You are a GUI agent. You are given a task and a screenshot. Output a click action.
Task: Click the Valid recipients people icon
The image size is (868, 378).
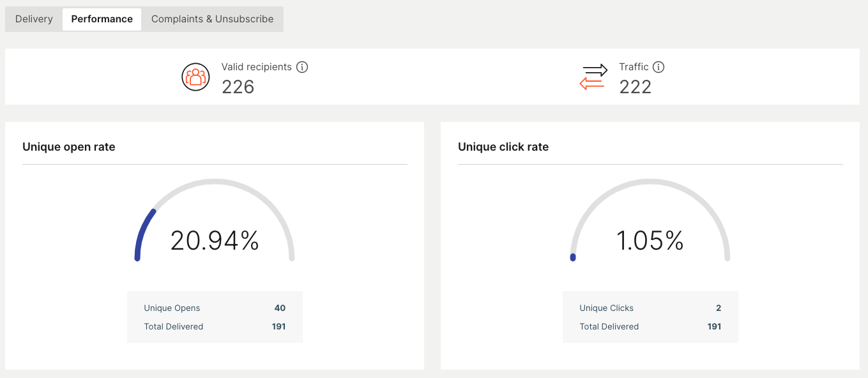pyautogui.click(x=195, y=77)
